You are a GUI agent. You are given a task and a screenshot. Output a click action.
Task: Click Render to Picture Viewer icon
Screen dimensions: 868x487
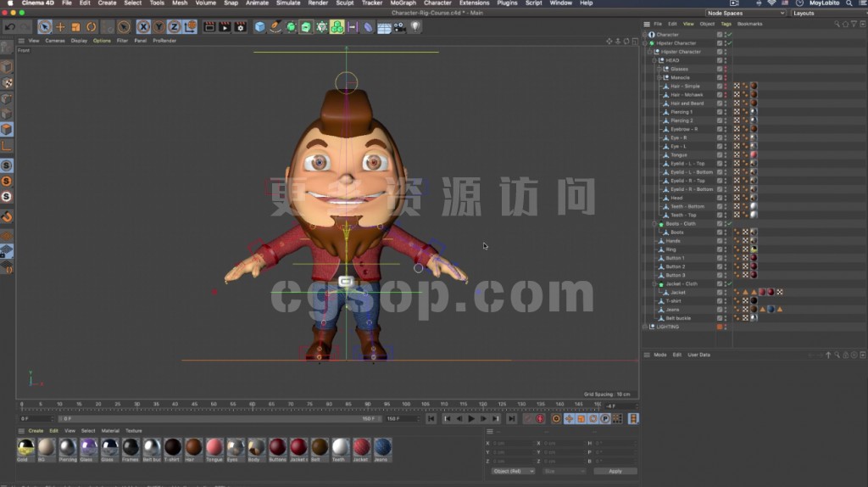click(x=225, y=26)
